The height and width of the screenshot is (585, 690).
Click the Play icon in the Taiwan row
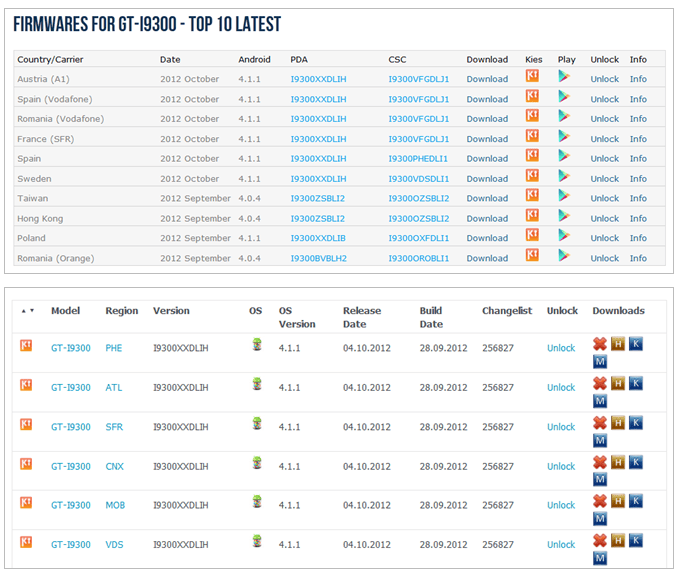tap(564, 195)
